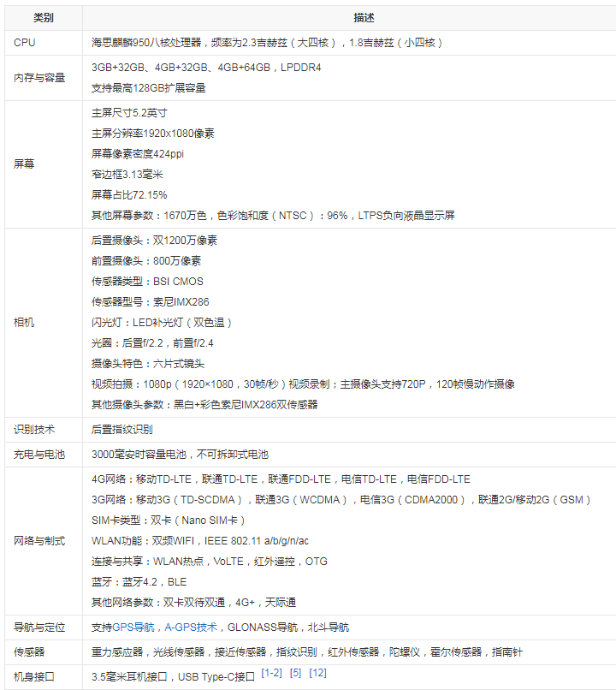This screenshot has width=616, height=690.
Task: Select the 识别技术 category cell
Action: coord(44,430)
